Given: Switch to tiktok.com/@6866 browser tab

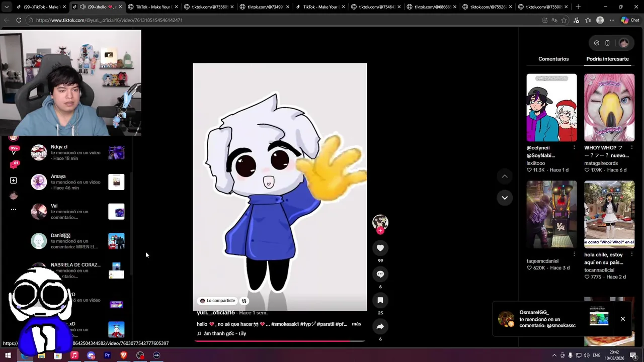Looking at the screenshot, I should [432, 7].
